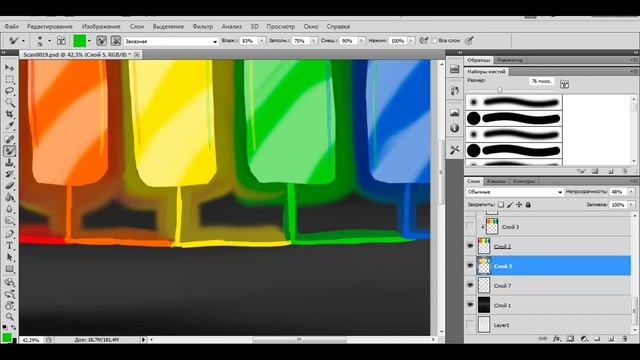Open the tool preset picker arrow
The height and width of the screenshot is (360, 640).
[23, 41]
